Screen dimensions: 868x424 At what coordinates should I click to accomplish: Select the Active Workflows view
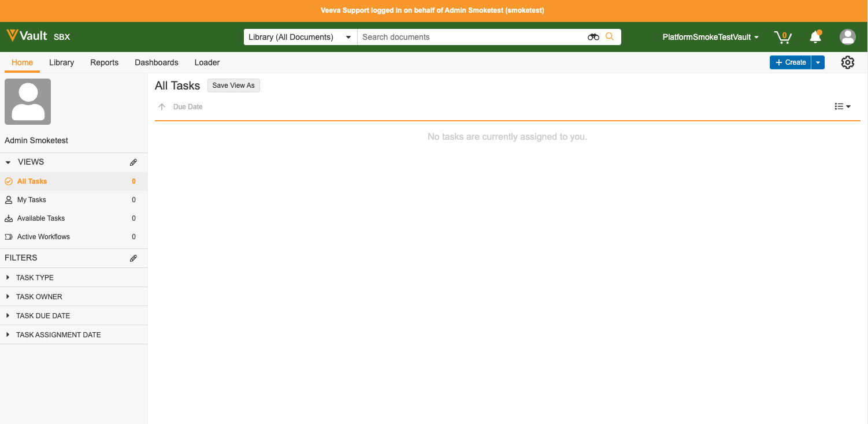coord(73,237)
